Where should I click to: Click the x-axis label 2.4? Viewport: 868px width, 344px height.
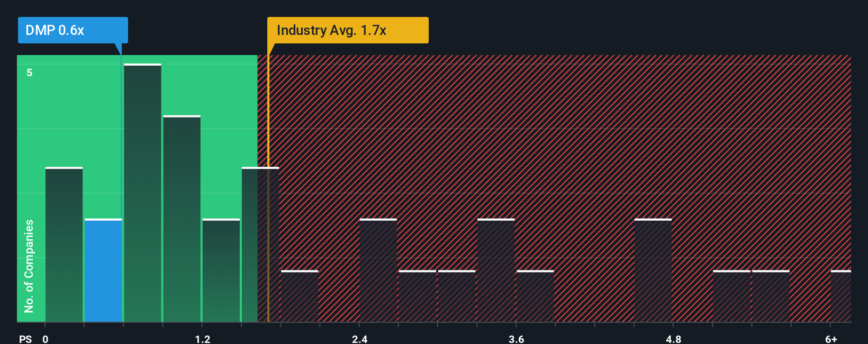pos(360,339)
